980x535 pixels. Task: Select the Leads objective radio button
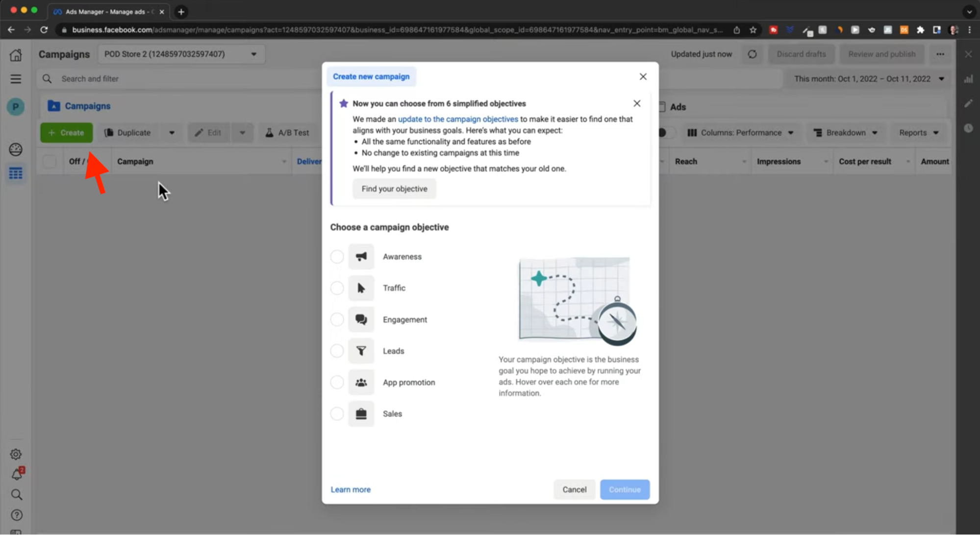pyautogui.click(x=337, y=351)
